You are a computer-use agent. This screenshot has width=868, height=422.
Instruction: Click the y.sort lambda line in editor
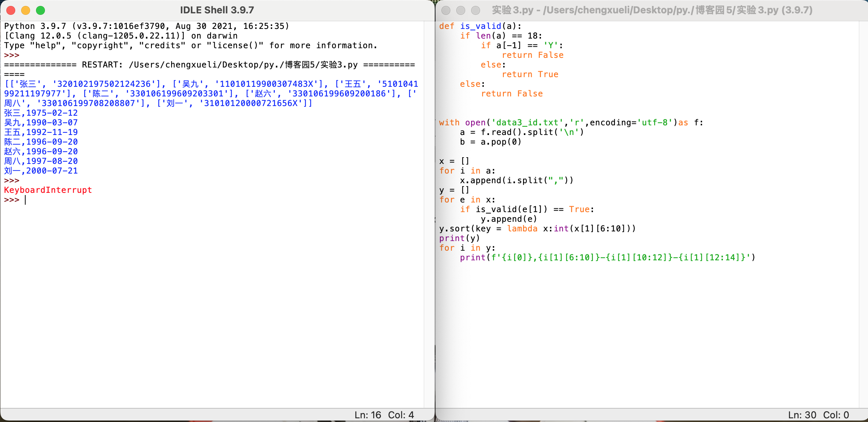click(537, 228)
